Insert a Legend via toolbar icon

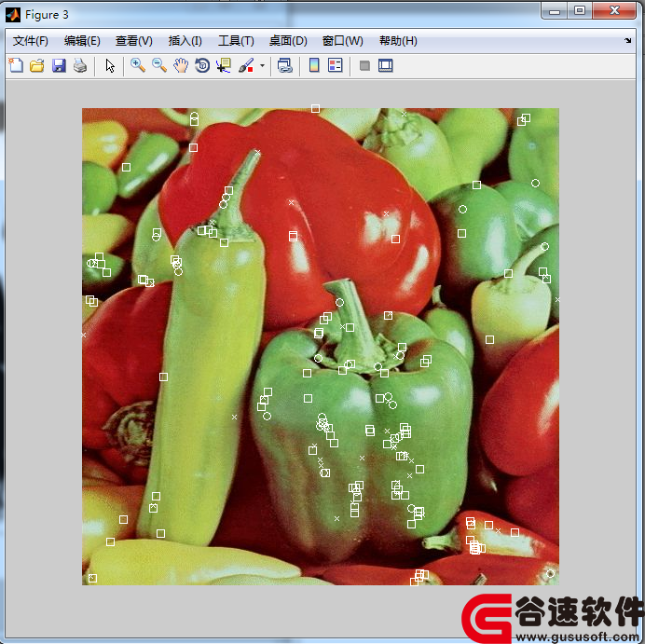coord(336,65)
